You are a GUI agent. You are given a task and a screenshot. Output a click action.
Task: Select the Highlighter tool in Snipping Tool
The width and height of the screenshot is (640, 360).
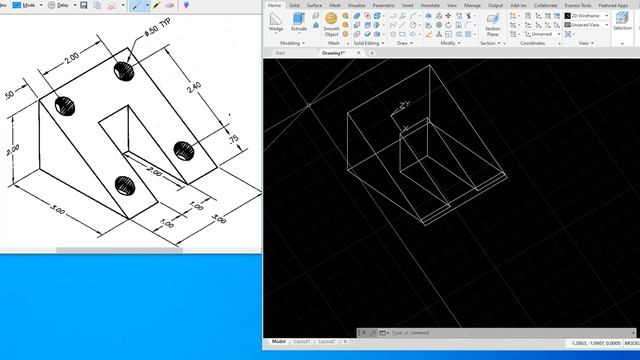pos(157,5)
